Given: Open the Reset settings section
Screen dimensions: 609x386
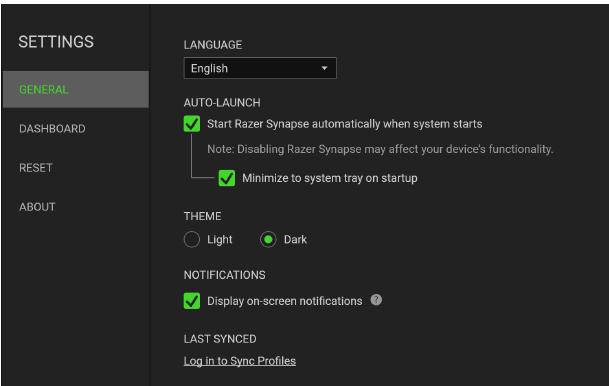Looking at the screenshot, I should click(x=36, y=168).
